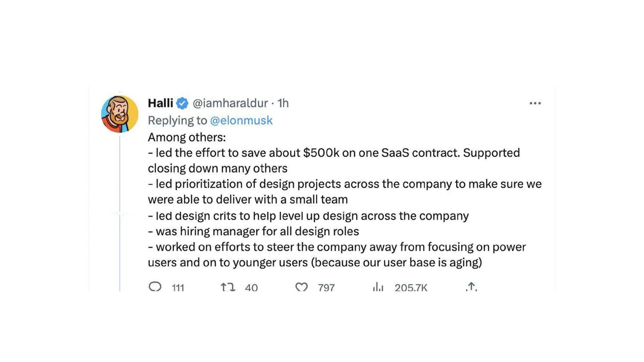Viewport: 644px width, 362px height.
Task: Click the 111 replies count
Action: tap(178, 288)
